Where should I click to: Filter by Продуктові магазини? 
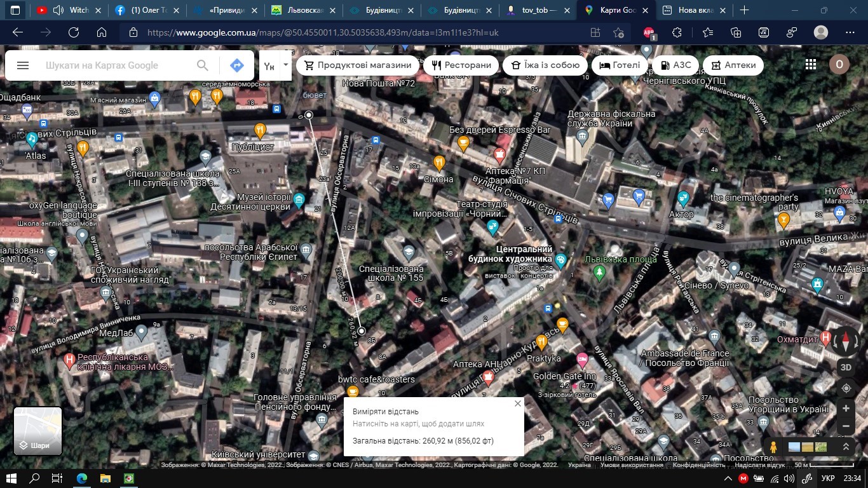coord(358,65)
